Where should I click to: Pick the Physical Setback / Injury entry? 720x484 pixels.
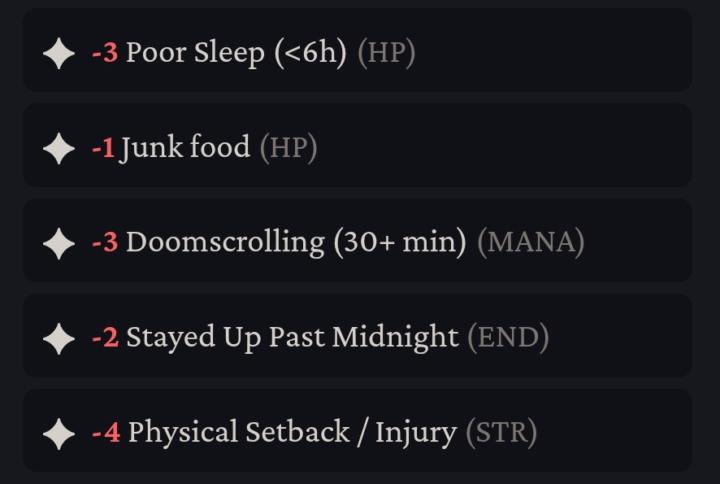pos(292,433)
